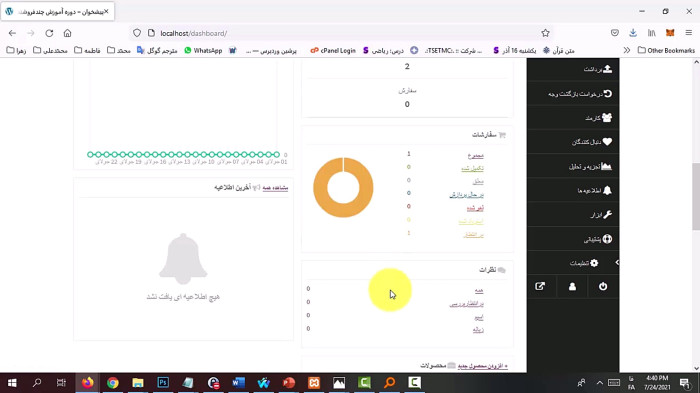Click the external link icon in the sidebar

click(x=540, y=286)
